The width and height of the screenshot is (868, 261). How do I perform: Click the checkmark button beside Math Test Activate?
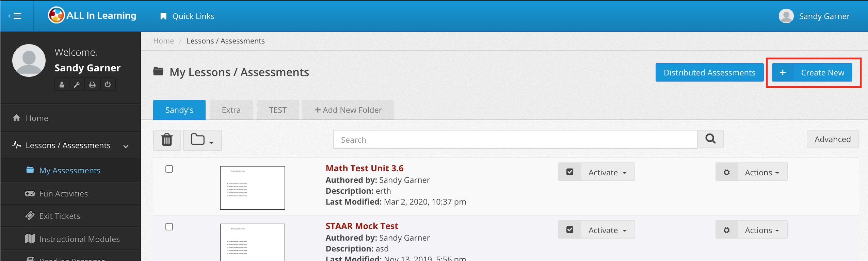pyautogui.click(x=569, y=172)
